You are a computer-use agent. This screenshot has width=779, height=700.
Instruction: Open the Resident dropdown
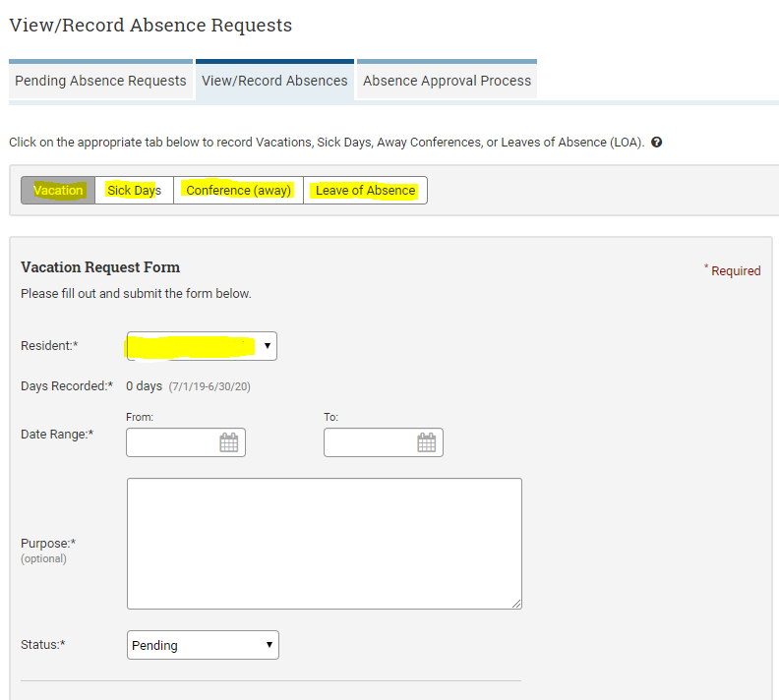tap(202, 346)
